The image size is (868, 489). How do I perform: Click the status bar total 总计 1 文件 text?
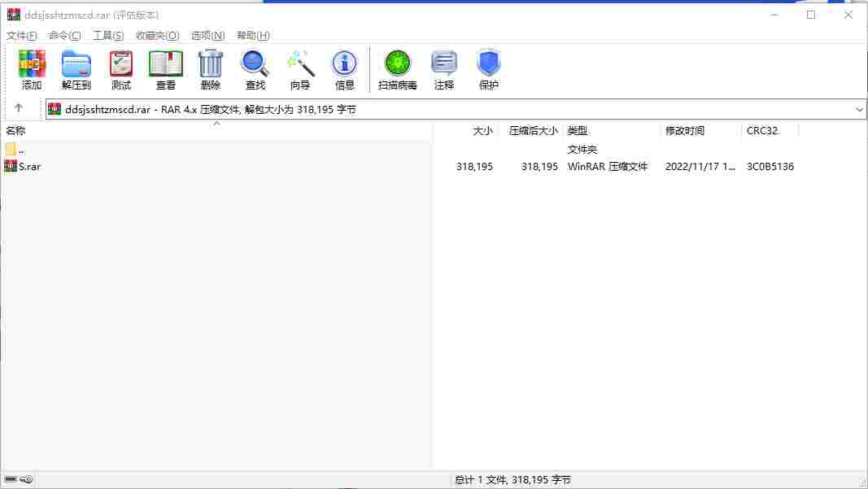coord(513,479)
